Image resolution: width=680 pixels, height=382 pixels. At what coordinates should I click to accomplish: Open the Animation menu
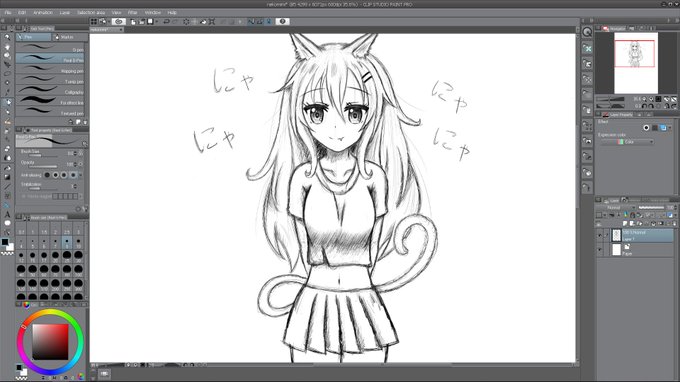(43, 13)
